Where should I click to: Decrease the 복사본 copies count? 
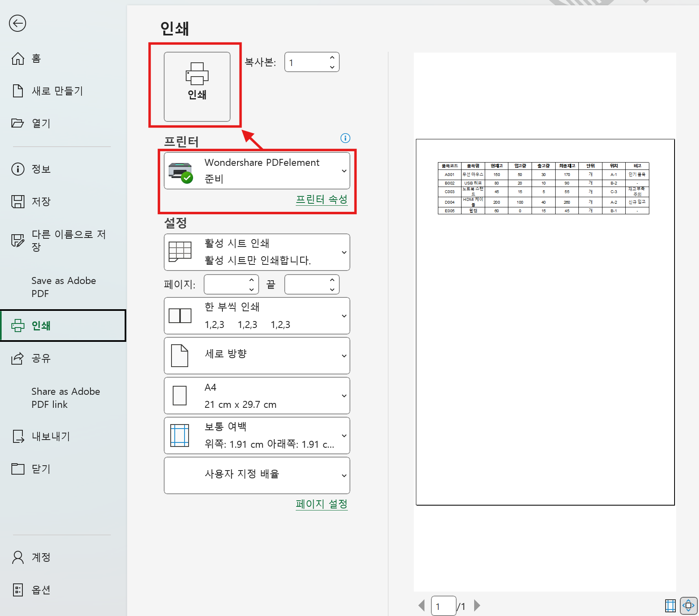[332, 67]
